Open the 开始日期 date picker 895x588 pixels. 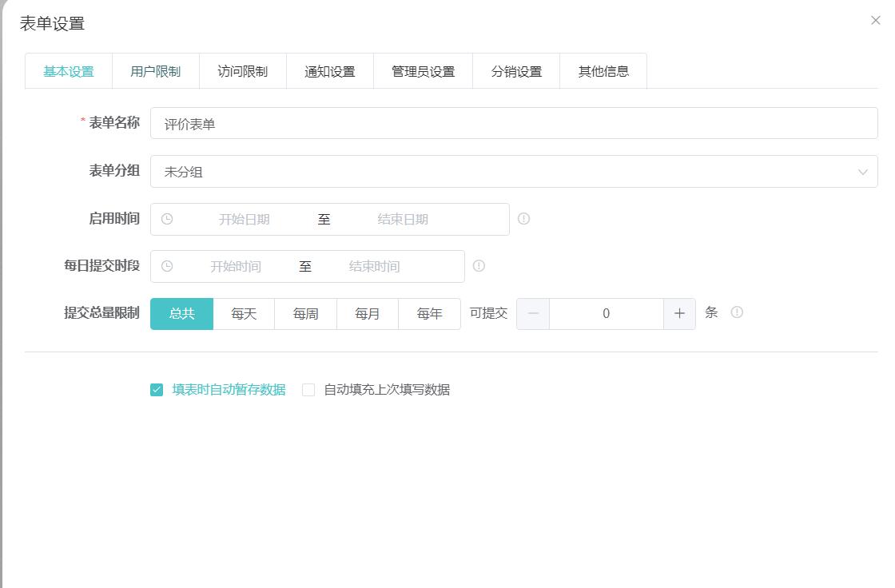[x=245, y=219]
